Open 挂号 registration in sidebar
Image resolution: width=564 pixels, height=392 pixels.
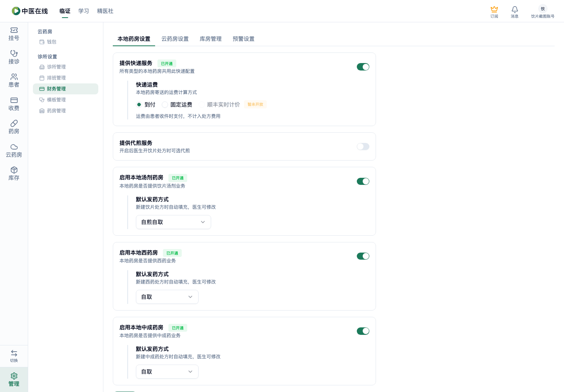[x=14, y=34]
